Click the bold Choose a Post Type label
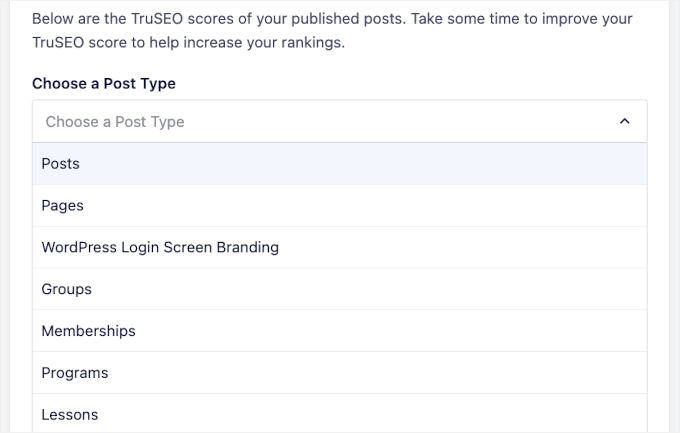The image size is (680, 433). [104, 84]
